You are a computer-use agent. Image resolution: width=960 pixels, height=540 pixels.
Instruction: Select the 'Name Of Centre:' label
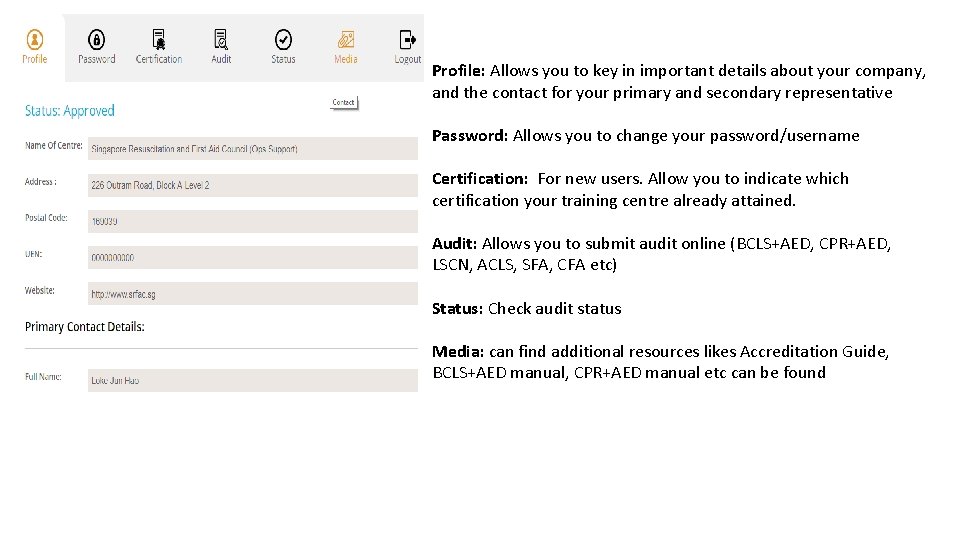coord(54,146)
